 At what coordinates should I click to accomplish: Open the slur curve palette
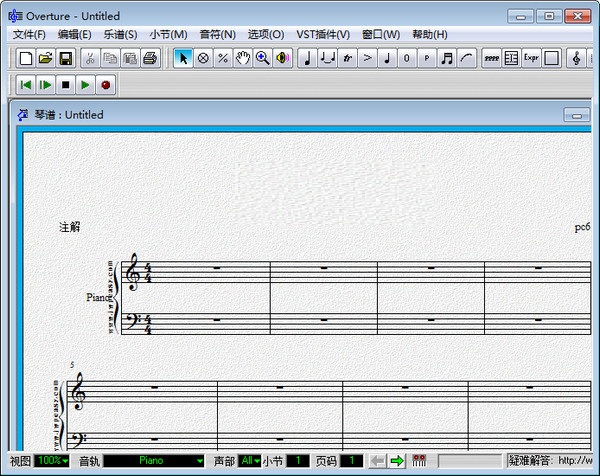pos(467,59)
